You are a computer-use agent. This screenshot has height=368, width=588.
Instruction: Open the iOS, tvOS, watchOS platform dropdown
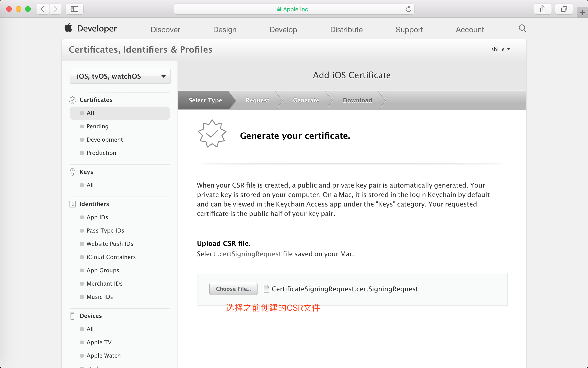tap(120, 76)
